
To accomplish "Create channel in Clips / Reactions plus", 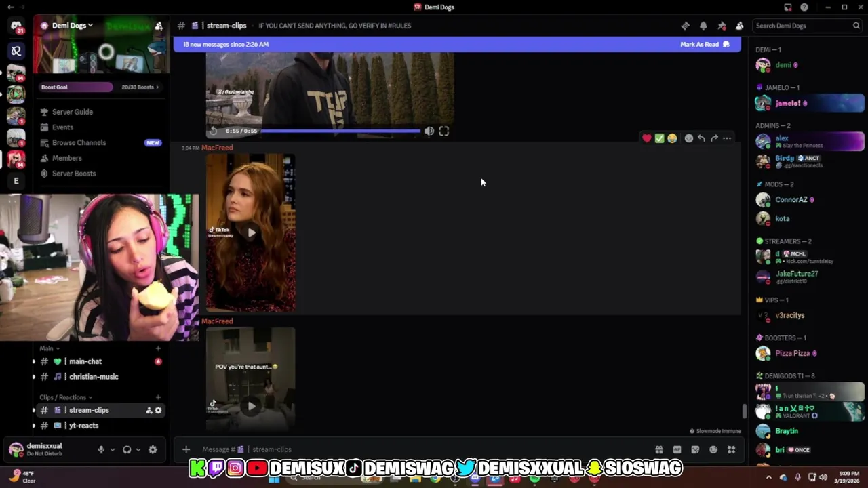I will (x=158, y=397).
